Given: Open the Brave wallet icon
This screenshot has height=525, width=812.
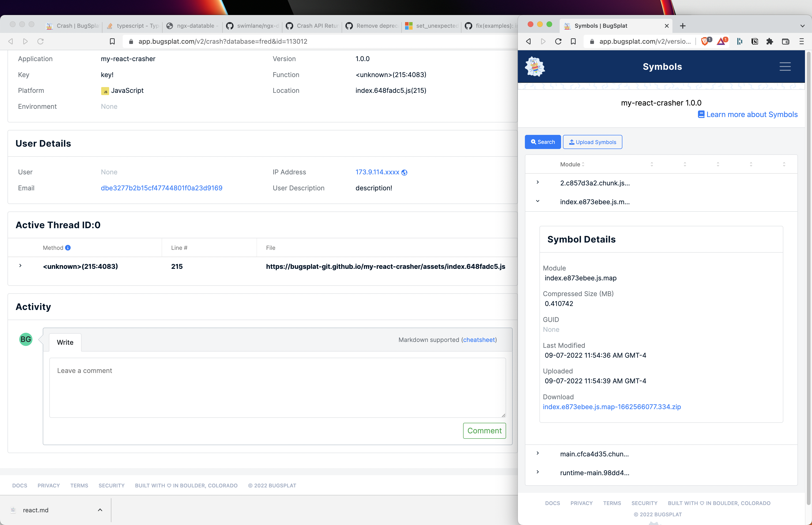Looking at the screenshot, I should click(x=785, y=42).
